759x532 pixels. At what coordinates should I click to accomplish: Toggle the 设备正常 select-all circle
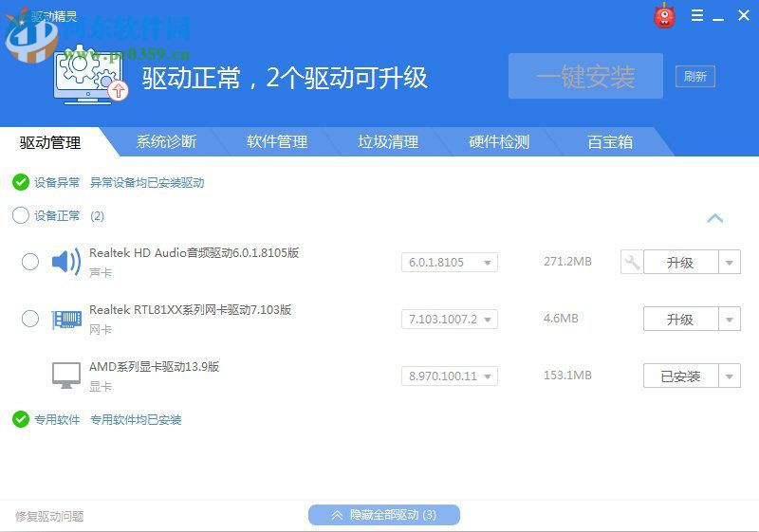coord(21,215)
